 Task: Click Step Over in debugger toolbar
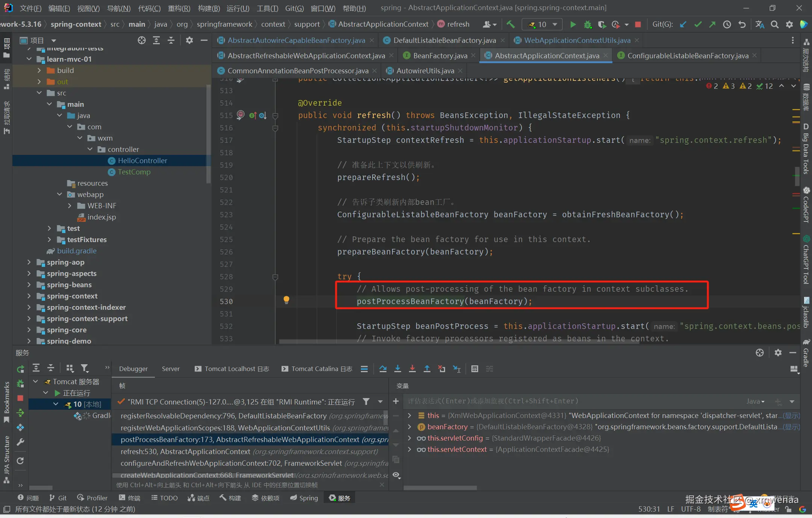(x=383, y=369)
